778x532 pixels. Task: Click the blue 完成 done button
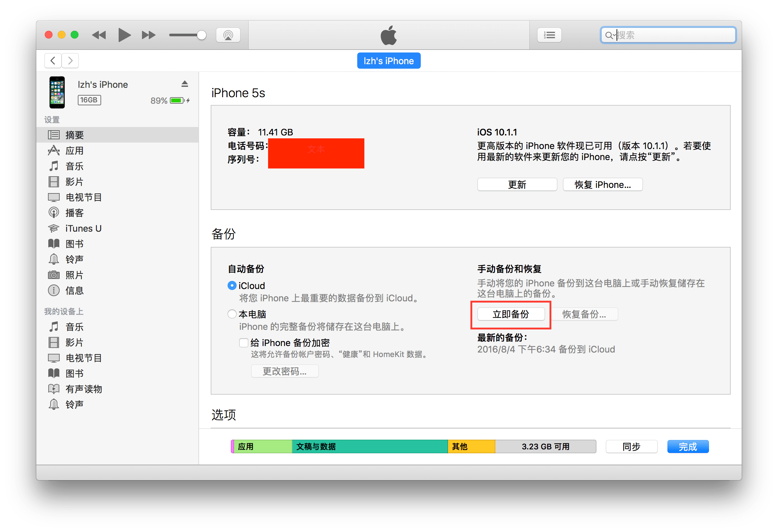[x=688, y=446]
